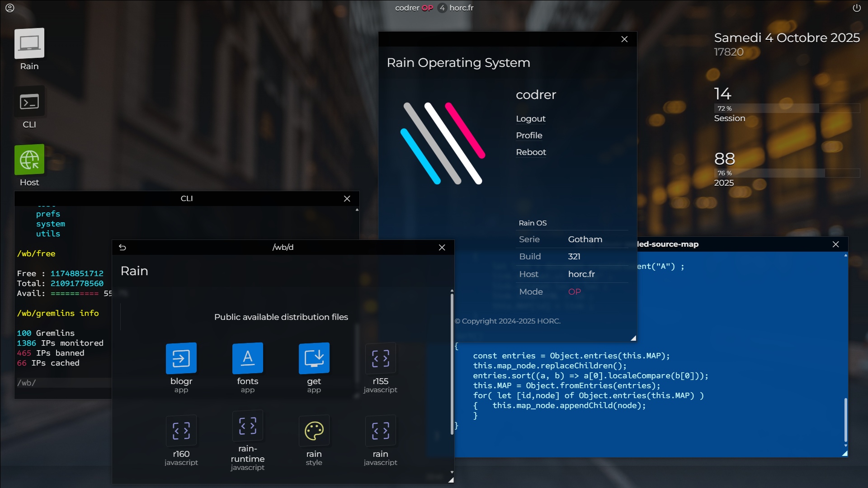Select utils in CLI listing

point(48,234)
